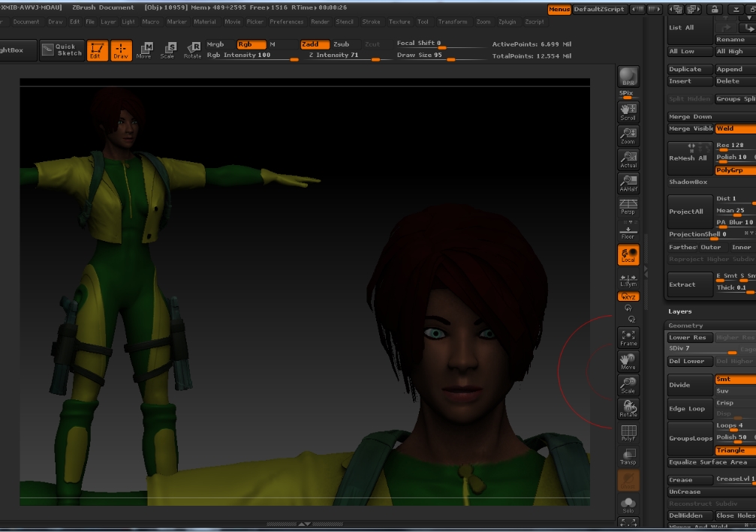Select the Scroll hand icon
The height and width of the screenshot is (532, 756).
[x=628, y=112]
